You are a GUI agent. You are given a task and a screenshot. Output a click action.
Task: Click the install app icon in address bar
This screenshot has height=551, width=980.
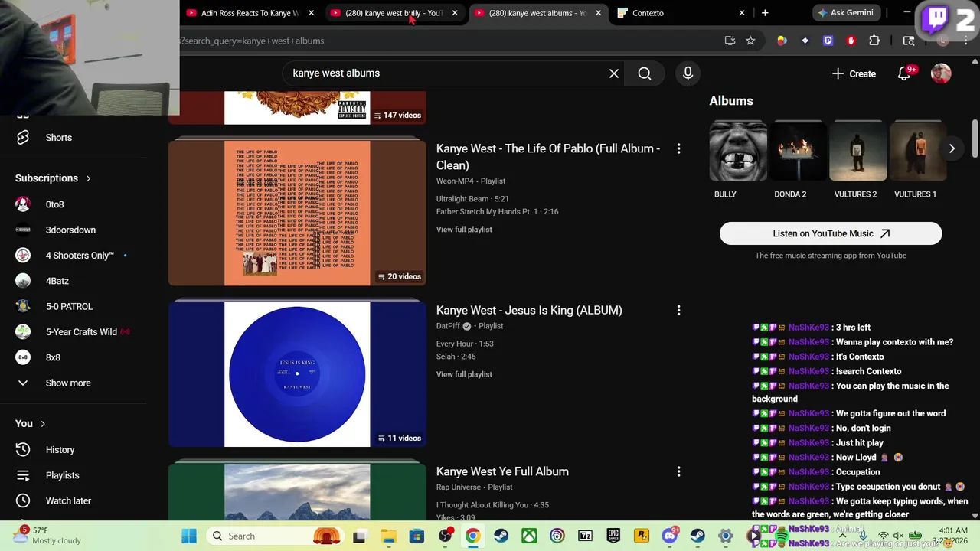click(x=730, y=41)
